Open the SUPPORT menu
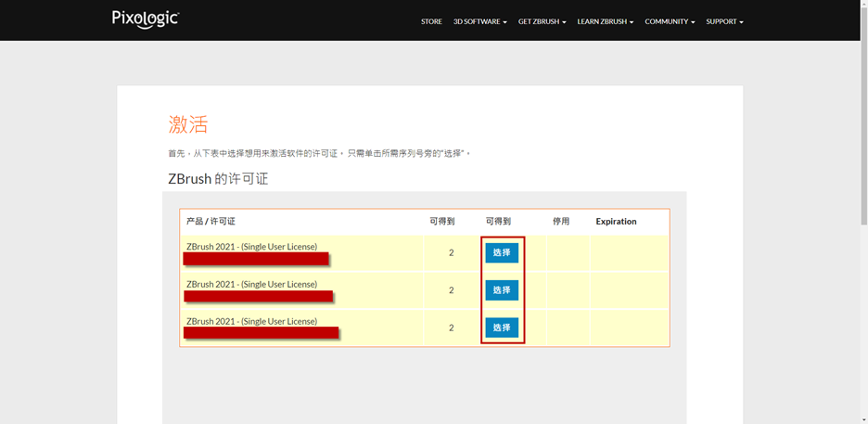Viewport: 868px width, 424px height. (x=724, y=21)
